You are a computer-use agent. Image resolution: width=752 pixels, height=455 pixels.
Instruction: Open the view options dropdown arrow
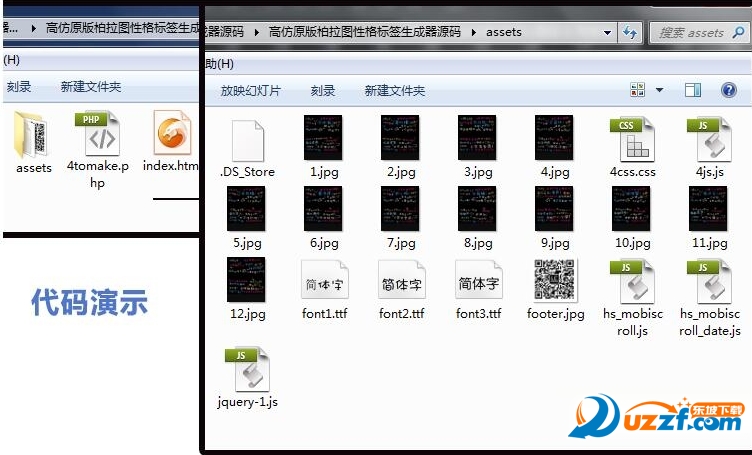point(659,90)
